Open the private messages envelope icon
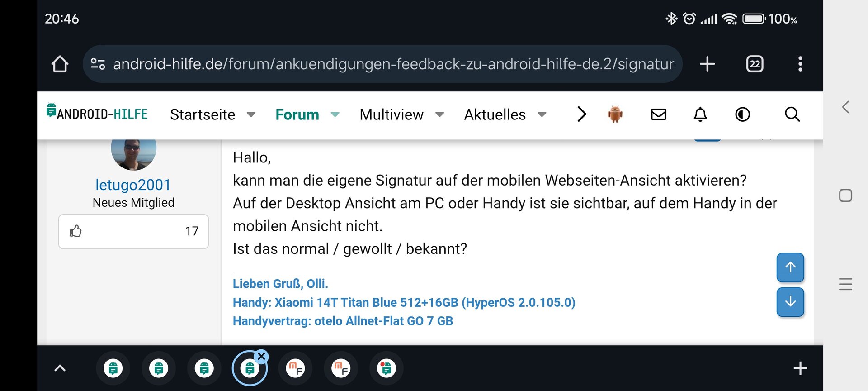Viewport: 868px width, 391px height. pyautogui.click(x=658, y=114)
